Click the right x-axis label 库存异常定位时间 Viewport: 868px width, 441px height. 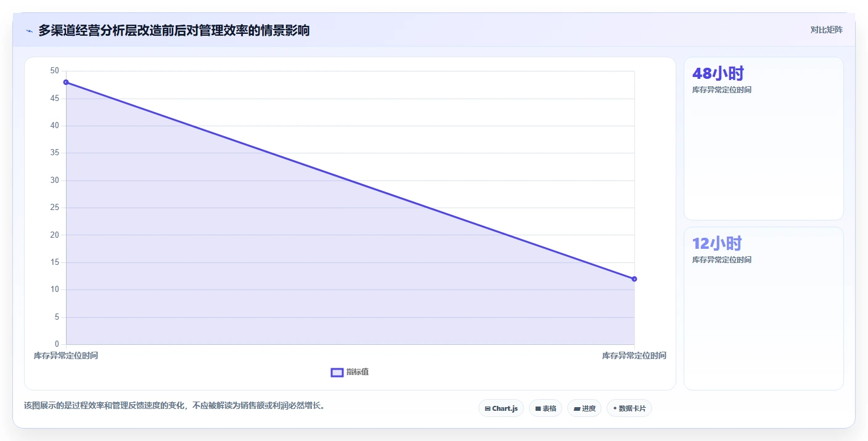coord(634,356)
